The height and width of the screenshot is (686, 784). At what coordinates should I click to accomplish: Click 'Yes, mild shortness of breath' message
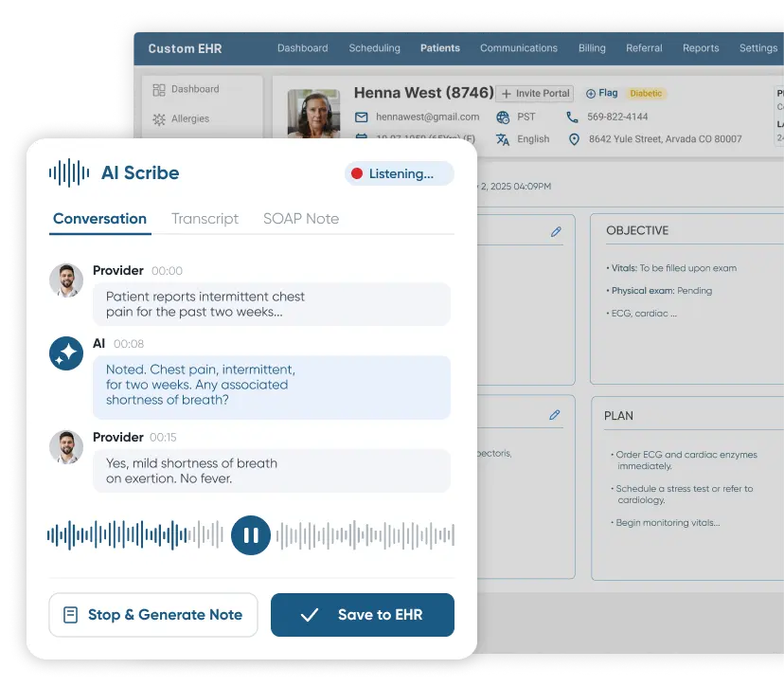pyautogui.click(x=272, y=471)
